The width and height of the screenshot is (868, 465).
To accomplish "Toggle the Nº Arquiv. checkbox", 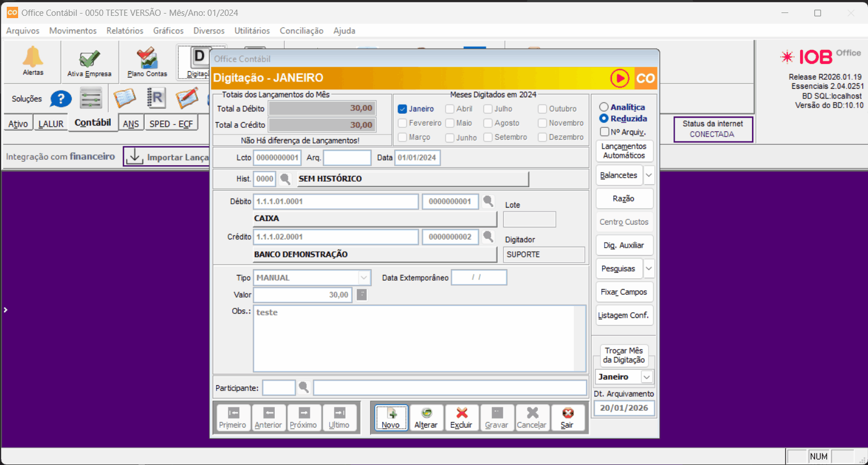I will tap(604, 132).
